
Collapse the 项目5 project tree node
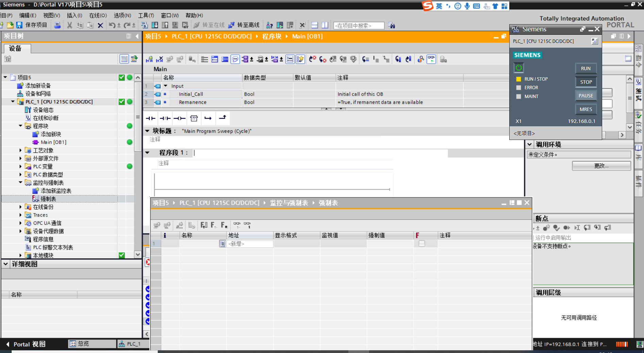click(x=5, y=77)
